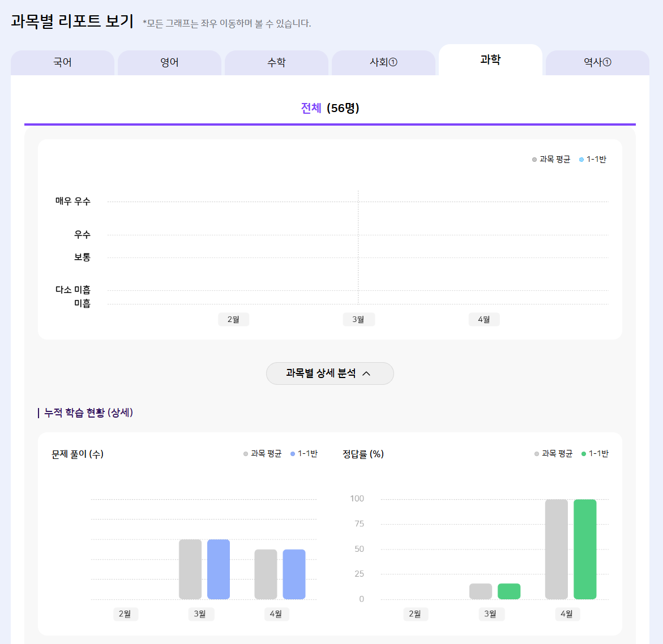Toggle green 1-1반 legend in 정답률 chart
Viewport: 663px width, 644px height.
[x=595, y=454]
